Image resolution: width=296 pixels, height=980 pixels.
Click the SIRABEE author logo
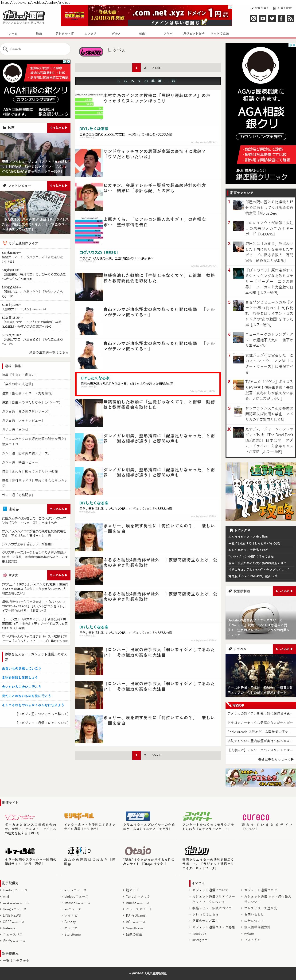[x=91, y=52]
